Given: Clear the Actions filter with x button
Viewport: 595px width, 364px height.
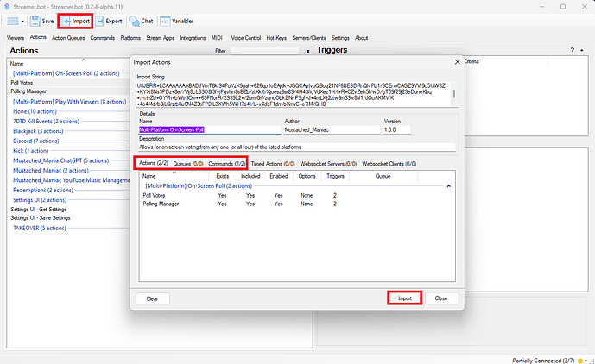Looking at the screenshot, I should tap(309, 51).
